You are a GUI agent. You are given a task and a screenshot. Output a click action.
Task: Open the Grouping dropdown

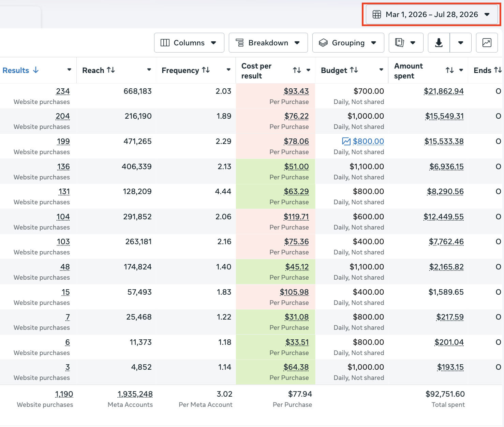tap(348, 43)
